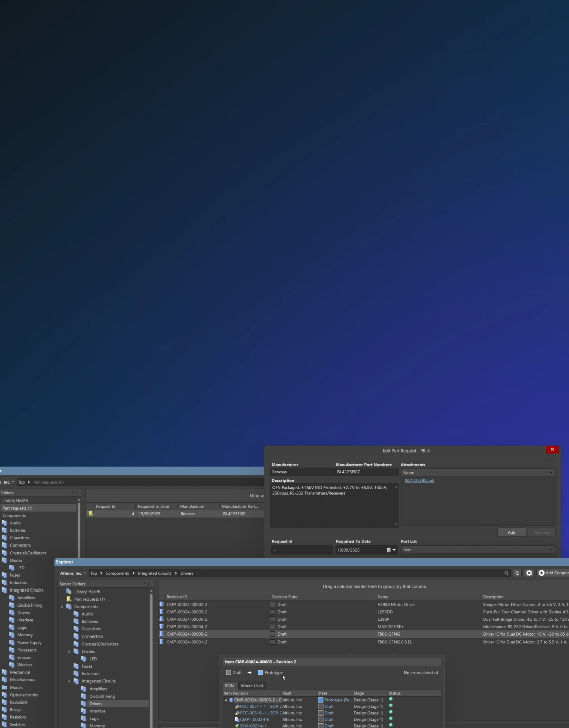
Task: Click the component icon of CMP-00024-00002-2
Action: pyautogui.click(x=162, y=605)
